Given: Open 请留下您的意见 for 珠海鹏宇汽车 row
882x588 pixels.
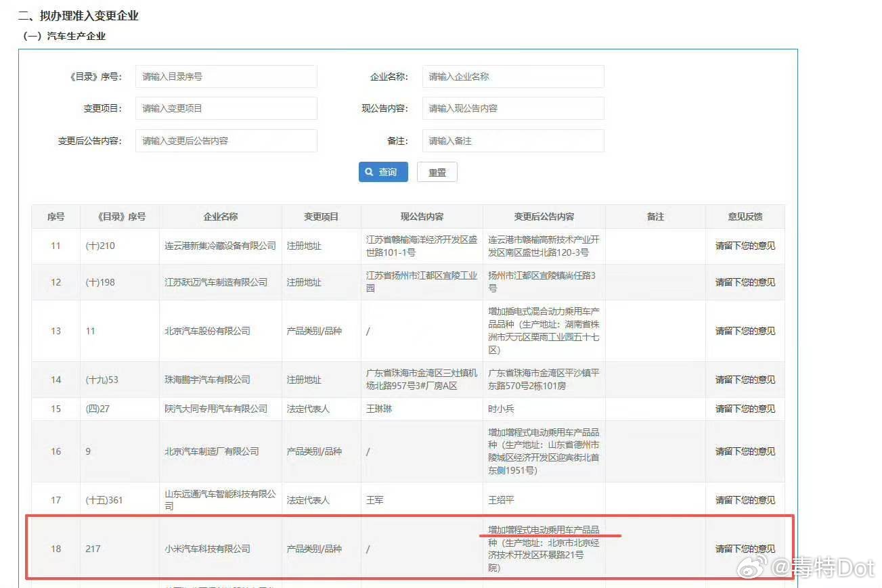Looking at the screenshot, I should point(745,380).
